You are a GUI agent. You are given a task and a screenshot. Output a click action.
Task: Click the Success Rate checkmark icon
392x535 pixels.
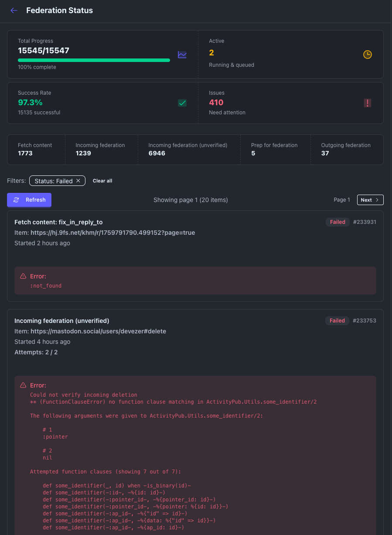(x=182, y=103)
